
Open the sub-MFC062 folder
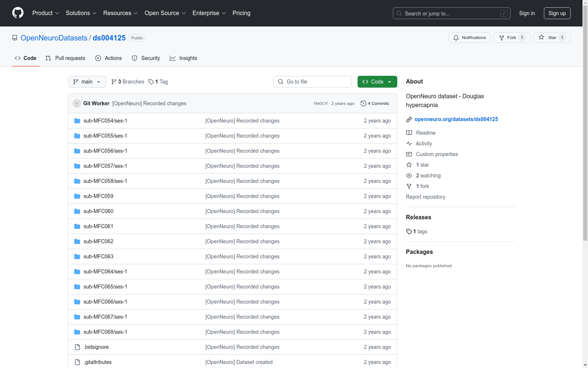98,241
